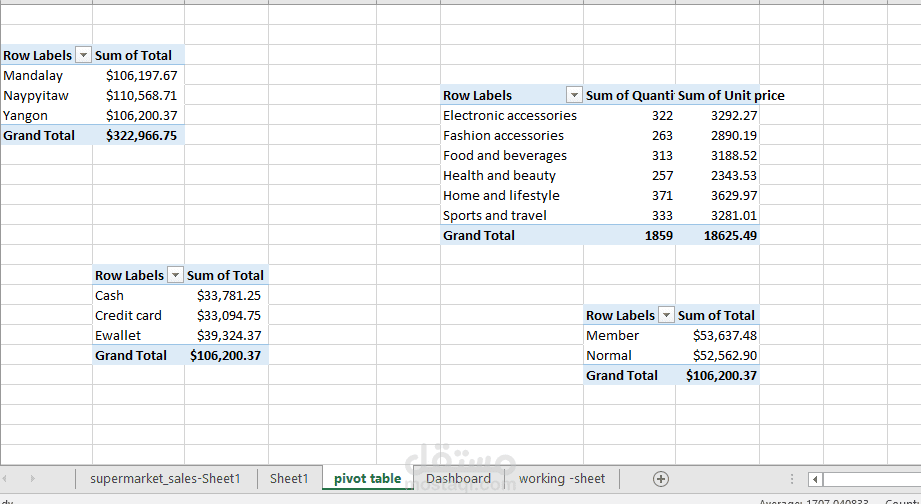The height and width of the screenshot is (504, 921).
Task: Select cell with $110,568.71
Action: [x=139, y=95]
